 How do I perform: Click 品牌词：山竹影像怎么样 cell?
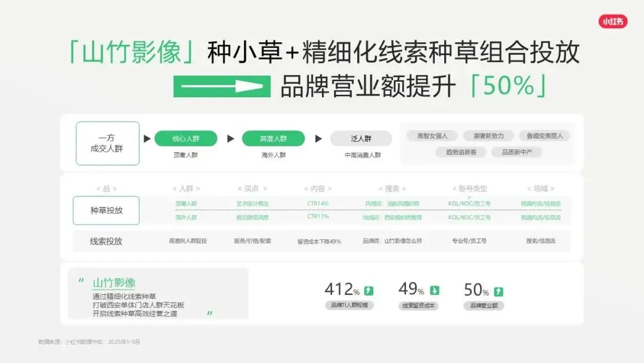(x=392, y=241)
